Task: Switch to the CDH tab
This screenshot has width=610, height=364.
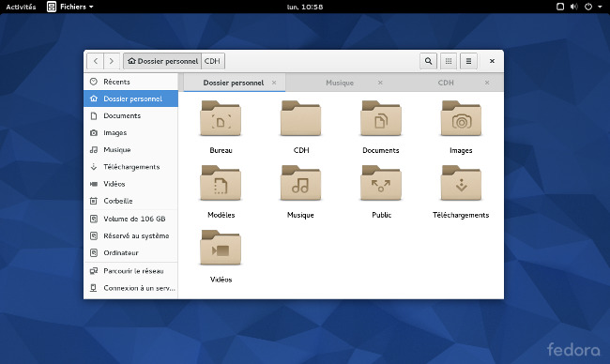Action: [446, 83]
